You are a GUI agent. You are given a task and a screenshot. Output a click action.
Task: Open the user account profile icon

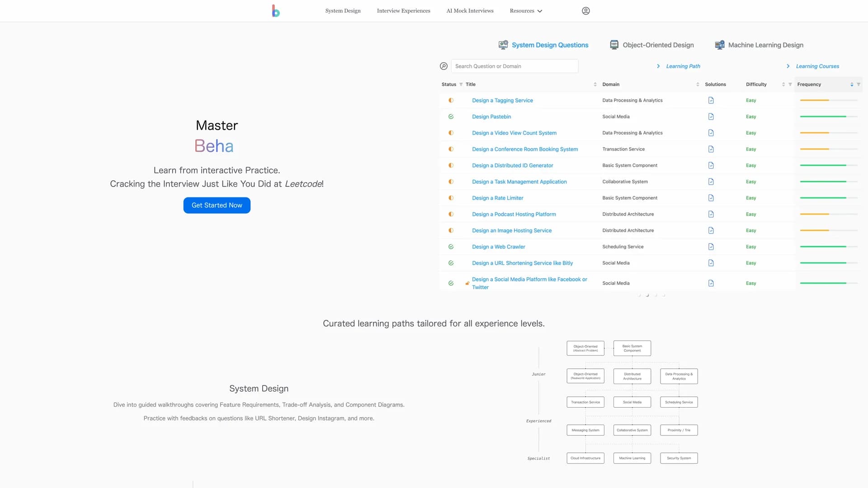585,11
